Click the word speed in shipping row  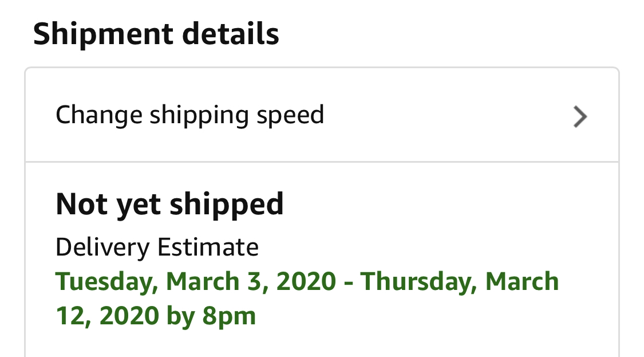click(x=290, y=115)
